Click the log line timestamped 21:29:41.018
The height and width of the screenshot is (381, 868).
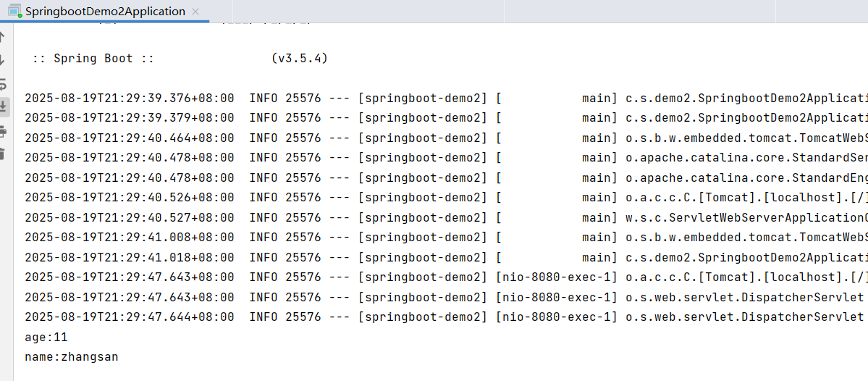[446, 258]
